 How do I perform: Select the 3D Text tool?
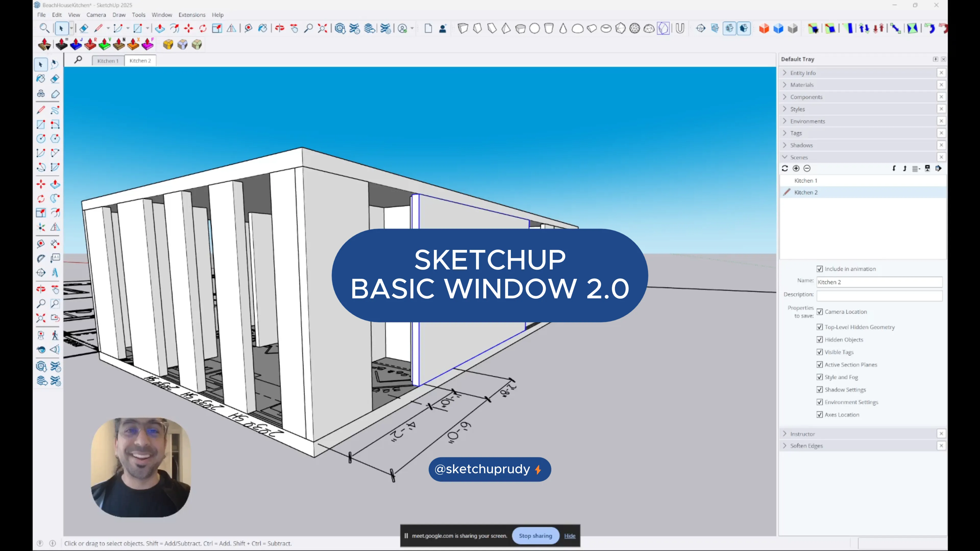tap(55, 273)
